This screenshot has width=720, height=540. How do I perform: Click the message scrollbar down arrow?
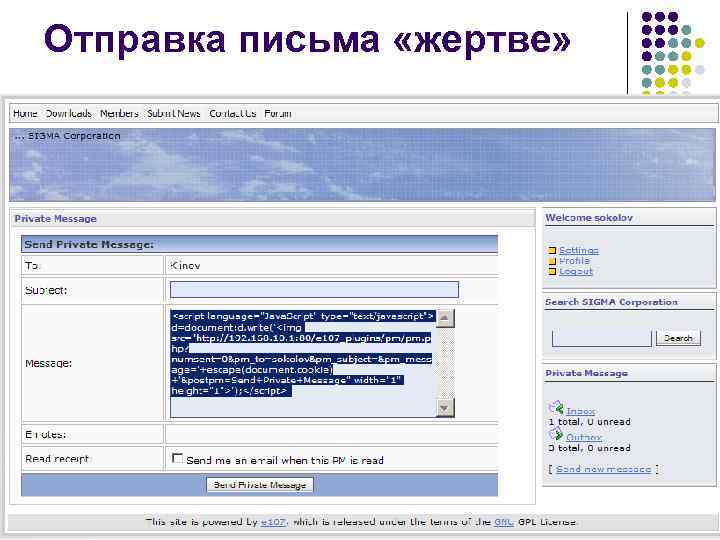pyautogui.click(x=445, y=408)
